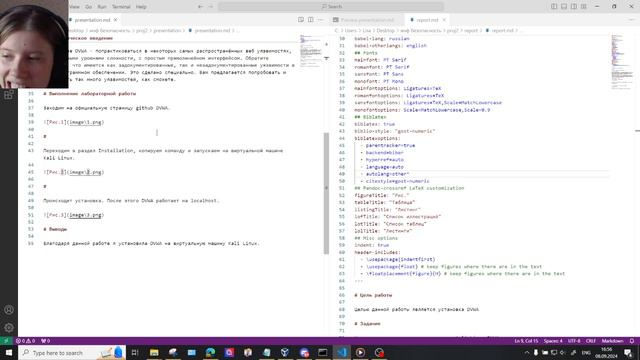Open notifications bell in status bar

tap(632, 341)
